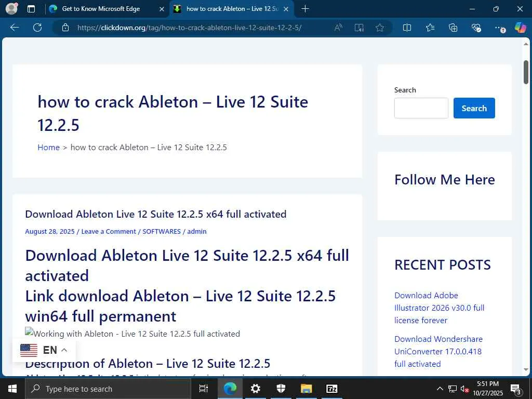532x399 pixels.
Task: Click the 'RECENT POSTS' heading
Action: [443, 264]
